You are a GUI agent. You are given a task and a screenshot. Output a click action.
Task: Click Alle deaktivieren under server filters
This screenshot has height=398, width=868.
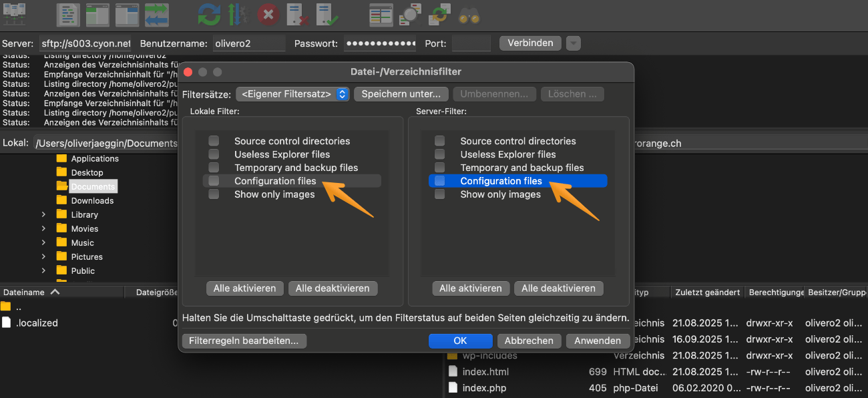click(x=559, y=288)
